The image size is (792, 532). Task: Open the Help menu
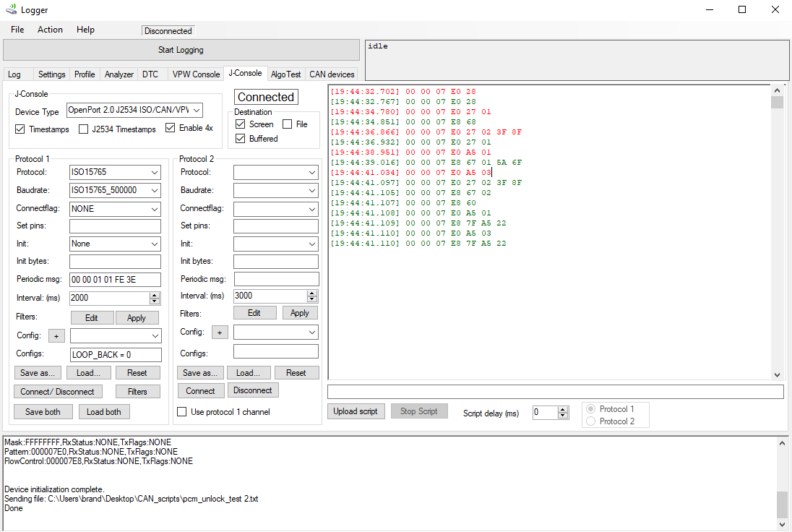(85, 30)
